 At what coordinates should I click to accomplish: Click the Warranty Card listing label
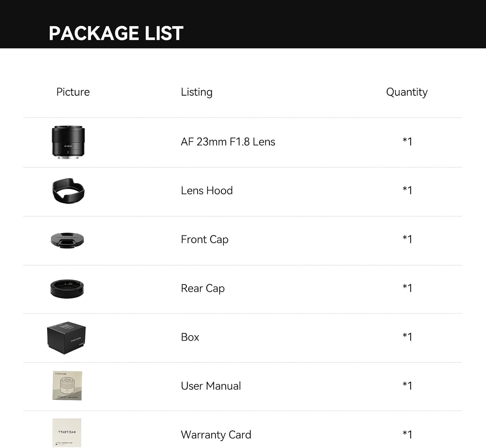[x=216, y=435]
